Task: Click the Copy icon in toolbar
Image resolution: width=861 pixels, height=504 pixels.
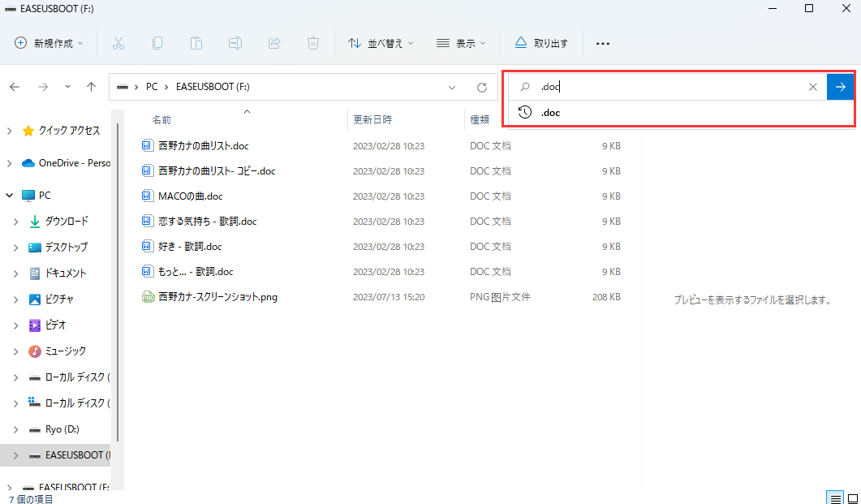Action: [x=157, y=43]
